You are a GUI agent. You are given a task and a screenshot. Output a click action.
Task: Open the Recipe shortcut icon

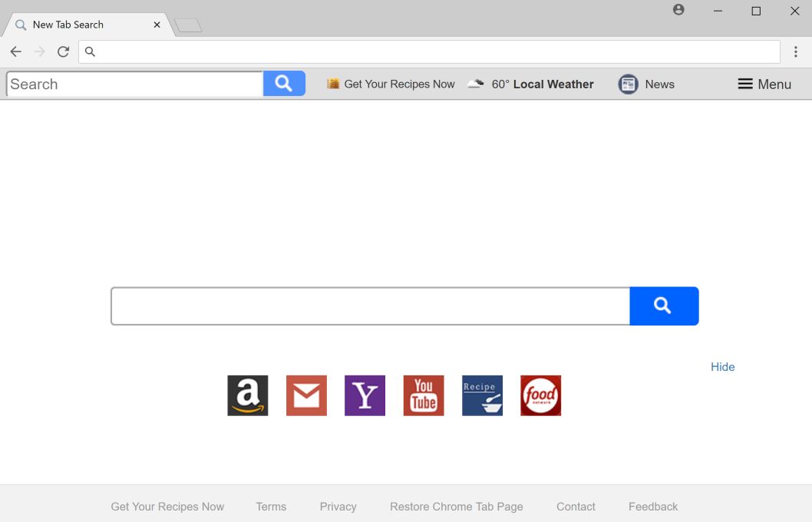482,395
